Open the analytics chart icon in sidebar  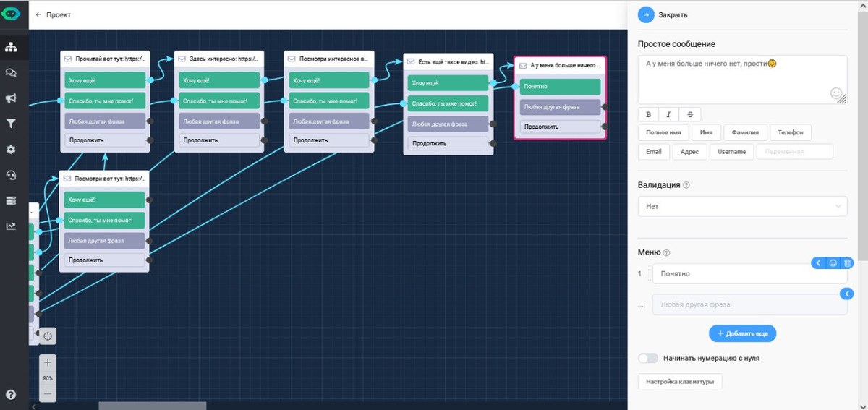tap(11, 226)
